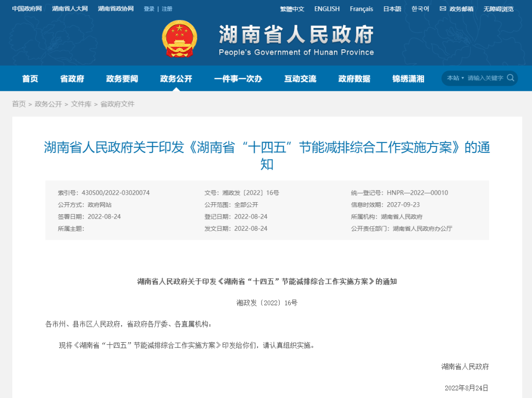Select the 政府数据 navigation item
The width and height of the screenshot is (532, 398).
click(x=354, y=78)
